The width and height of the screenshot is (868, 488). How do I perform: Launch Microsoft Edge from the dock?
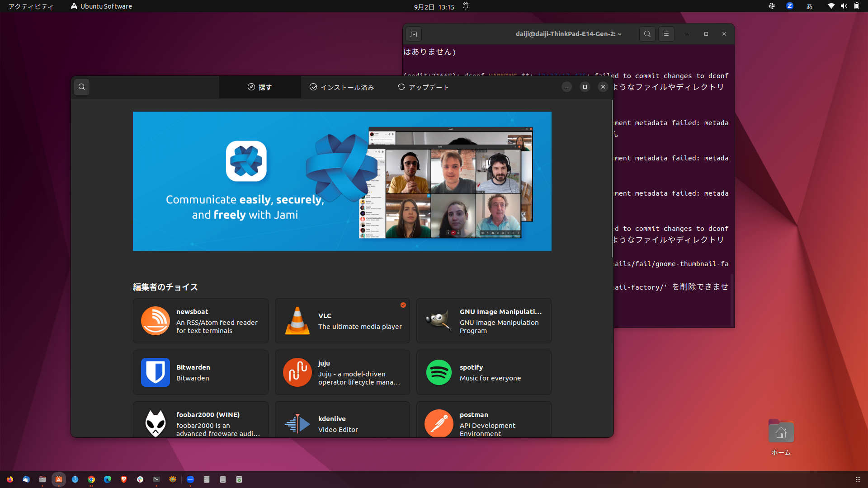point(108,479)
